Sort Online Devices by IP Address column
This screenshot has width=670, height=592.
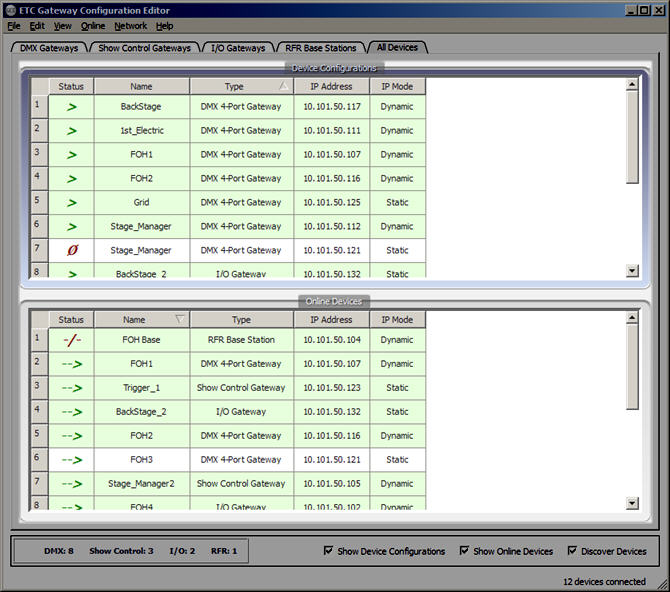[x=331, y=320]
